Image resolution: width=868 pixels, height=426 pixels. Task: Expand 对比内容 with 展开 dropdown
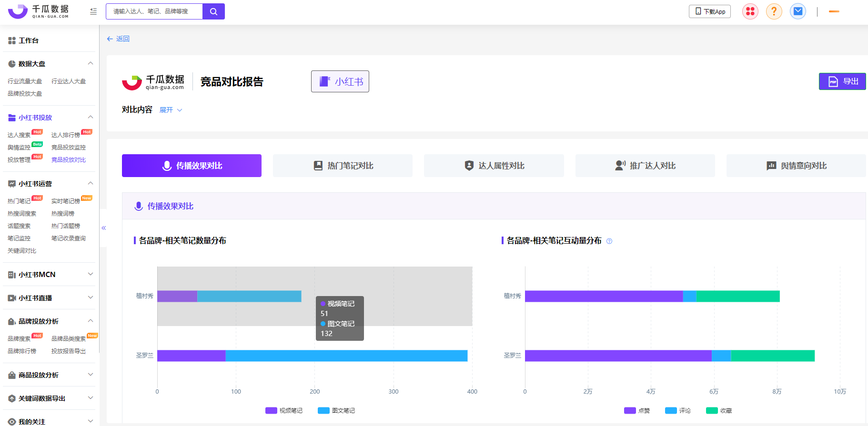click(171, 110)
